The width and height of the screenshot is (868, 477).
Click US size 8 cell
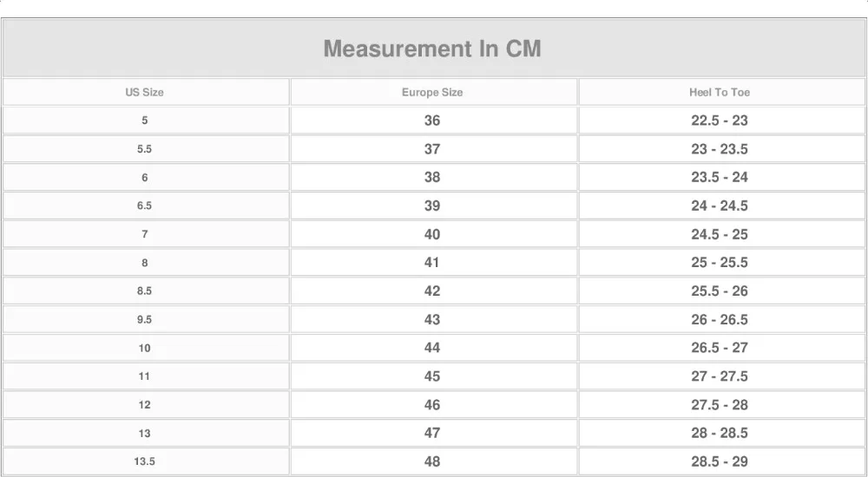tap(145, 262)
